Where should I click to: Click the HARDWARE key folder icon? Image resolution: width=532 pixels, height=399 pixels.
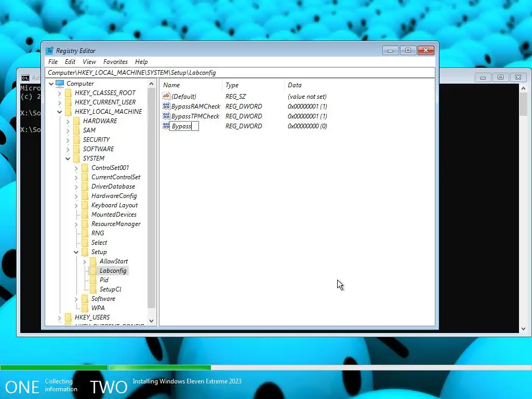tap(77, 121)
